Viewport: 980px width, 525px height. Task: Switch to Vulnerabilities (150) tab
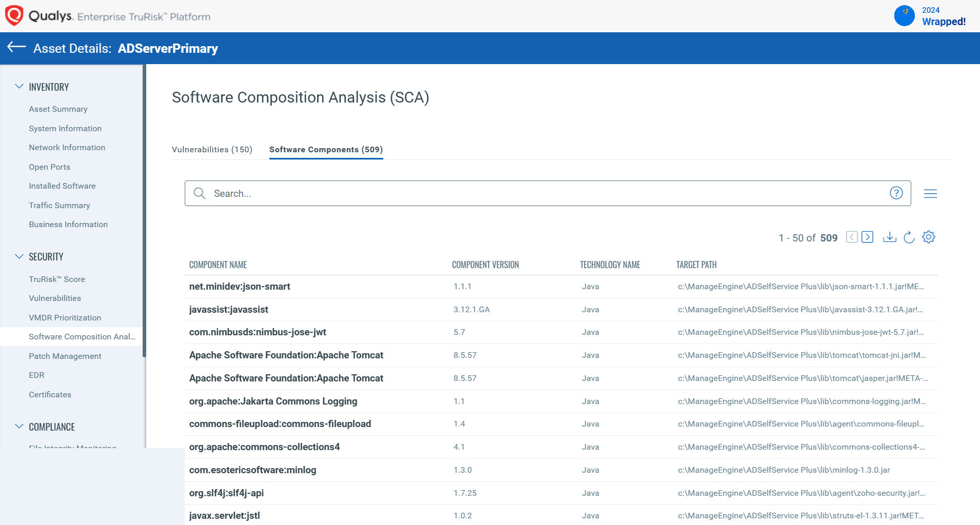pyautogui.click(x=212, y=150)
